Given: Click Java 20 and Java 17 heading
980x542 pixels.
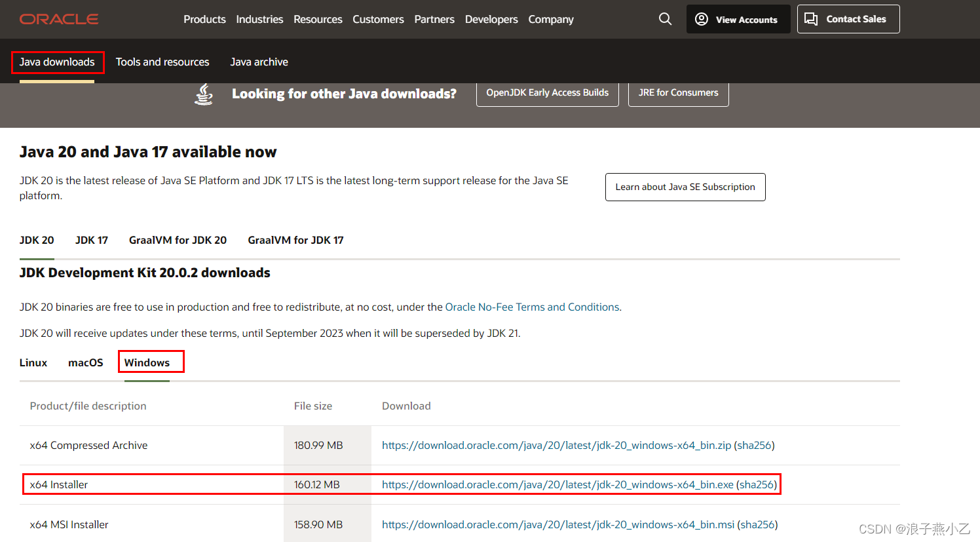Looking at the screenshot, I should click(148, 152).
